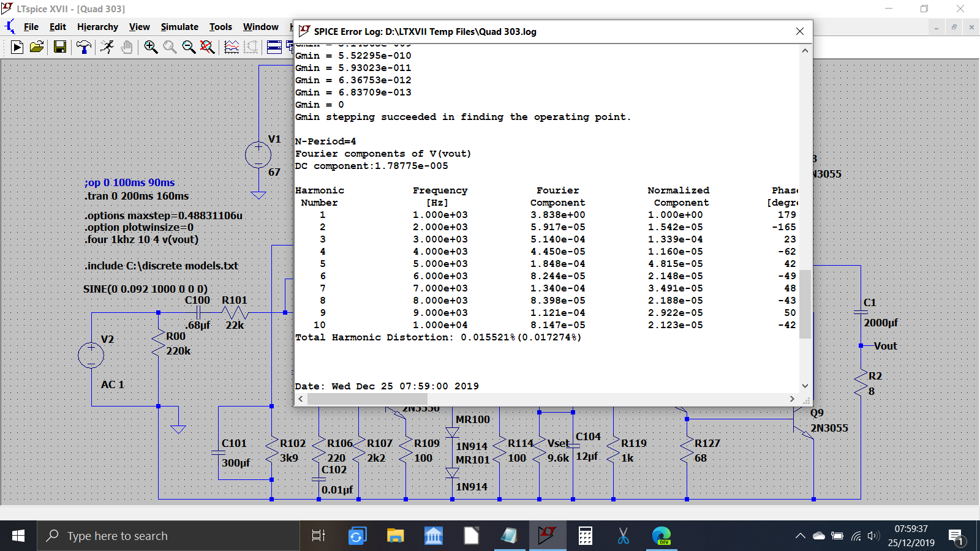This screenshot has width=980, height=551.
Task: Click the error log horizontal scrollbar thumb
Action: point(367,399)
